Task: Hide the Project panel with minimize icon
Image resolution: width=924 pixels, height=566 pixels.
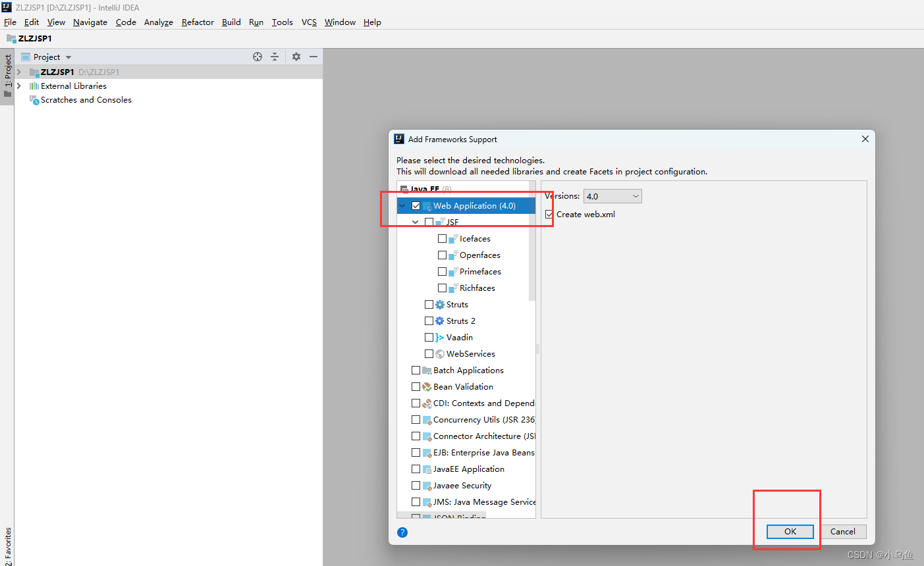Action: pos(313,57)
